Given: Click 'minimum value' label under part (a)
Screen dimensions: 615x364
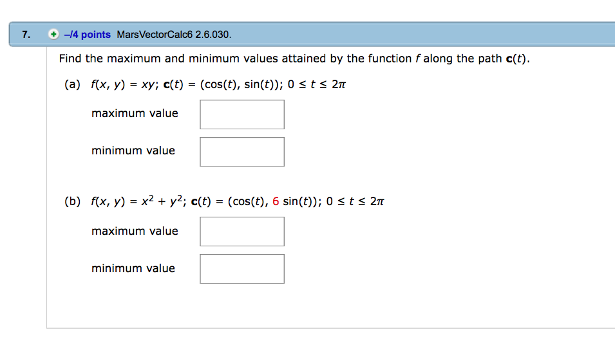Looking at the screenshot, I should [133, 151].
